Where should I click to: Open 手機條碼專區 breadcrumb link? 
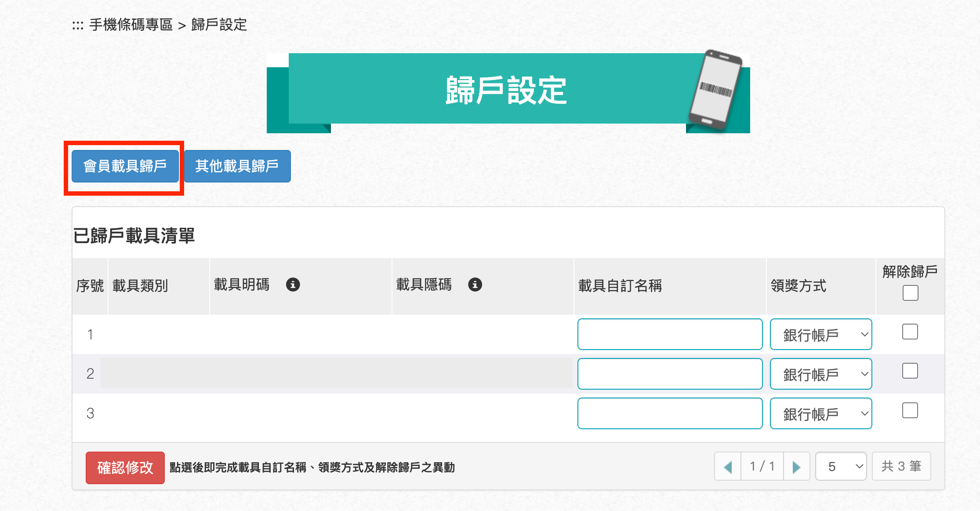(131, 25)
